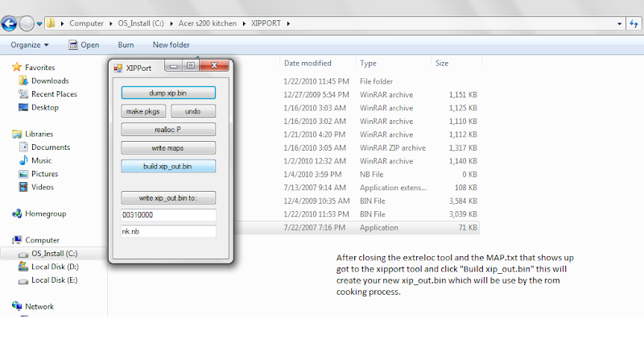Sort by Size column header

(x=442, y=64)
